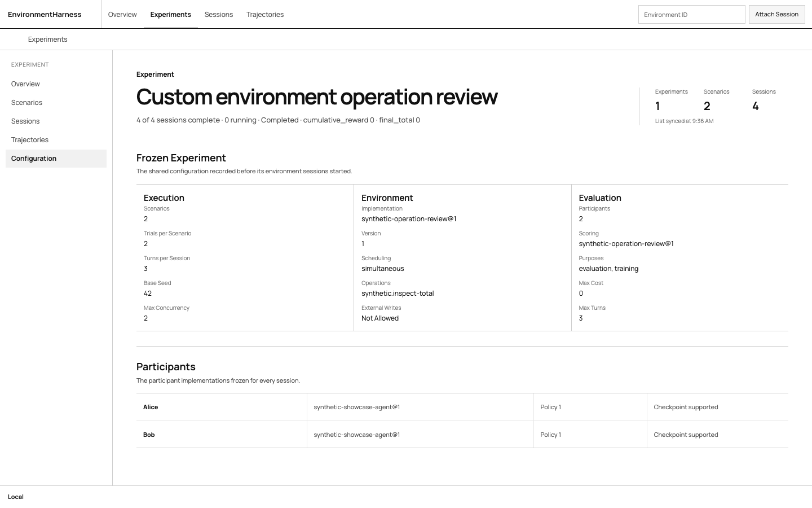812x508 pixels.
Task: Click 'List synced at 9:36 AM' text
Action: 684,121
